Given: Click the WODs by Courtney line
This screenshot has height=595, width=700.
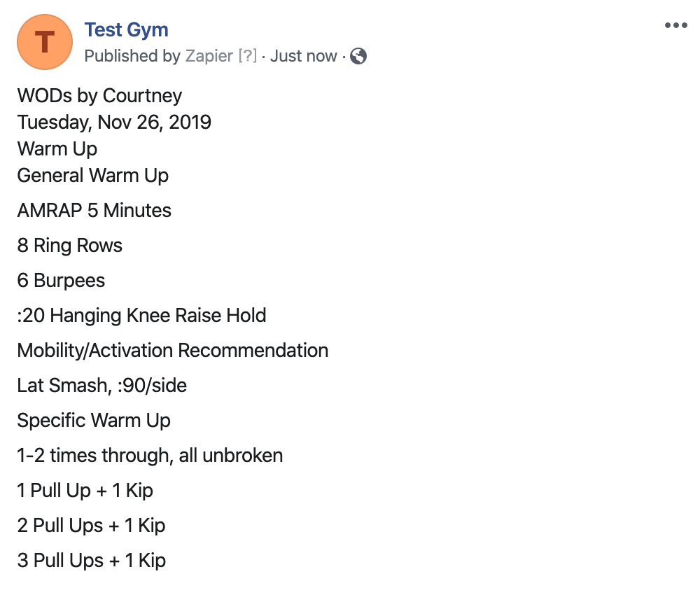Looking at the screenshot, I should [99, 95].
